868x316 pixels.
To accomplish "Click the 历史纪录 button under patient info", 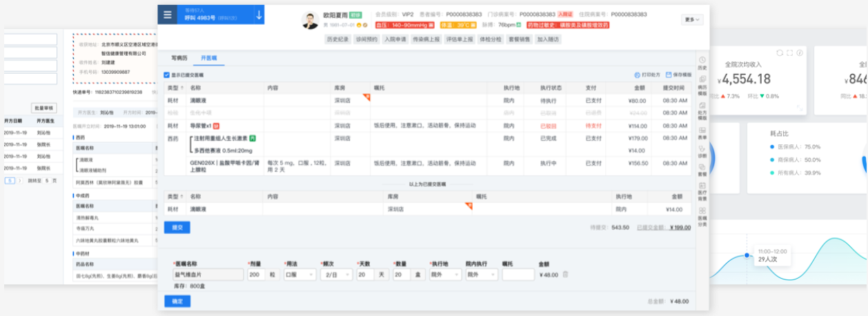I will coord(338,39).
